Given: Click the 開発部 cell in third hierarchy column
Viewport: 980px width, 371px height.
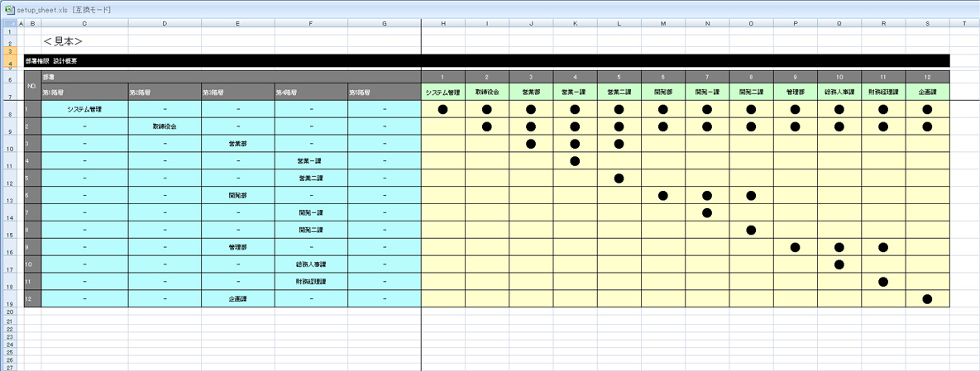Looking at the screenshot, I should (x=238, y=196).
